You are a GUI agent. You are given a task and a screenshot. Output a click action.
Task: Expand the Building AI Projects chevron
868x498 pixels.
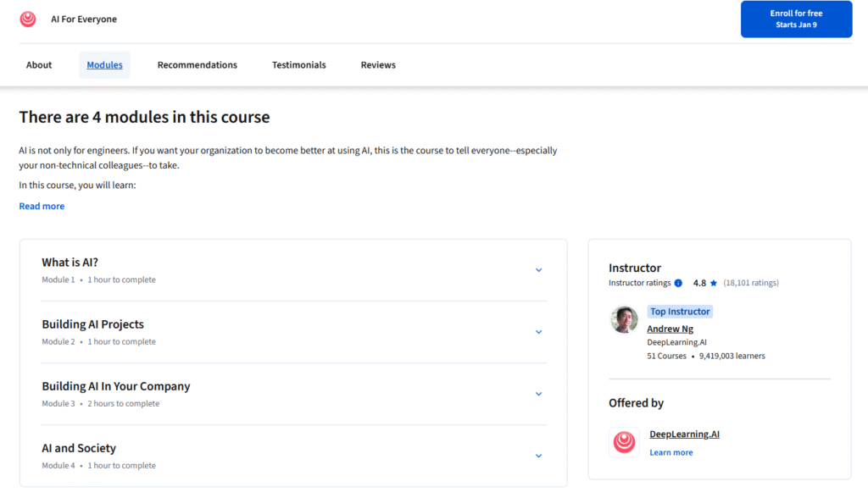pos(538,332)
